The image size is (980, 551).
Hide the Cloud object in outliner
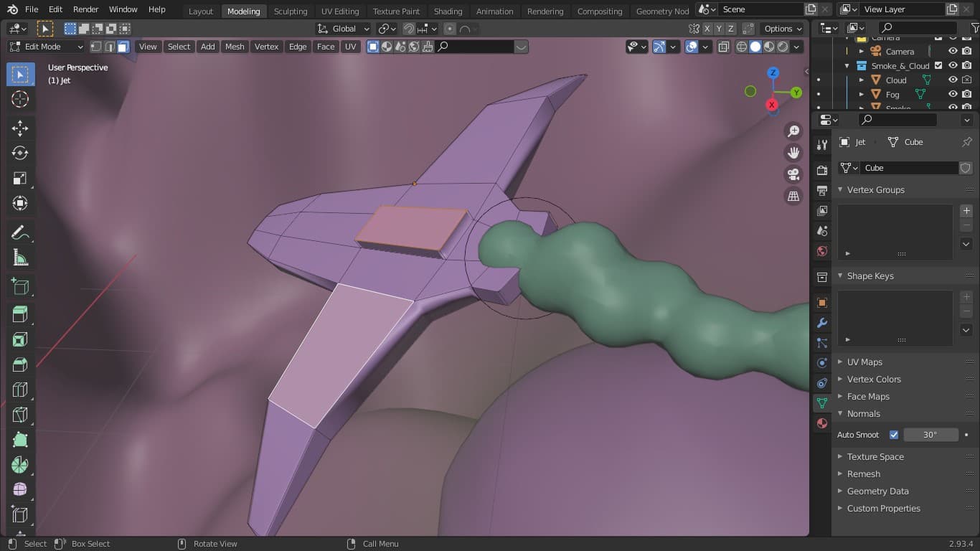(953, 80)
